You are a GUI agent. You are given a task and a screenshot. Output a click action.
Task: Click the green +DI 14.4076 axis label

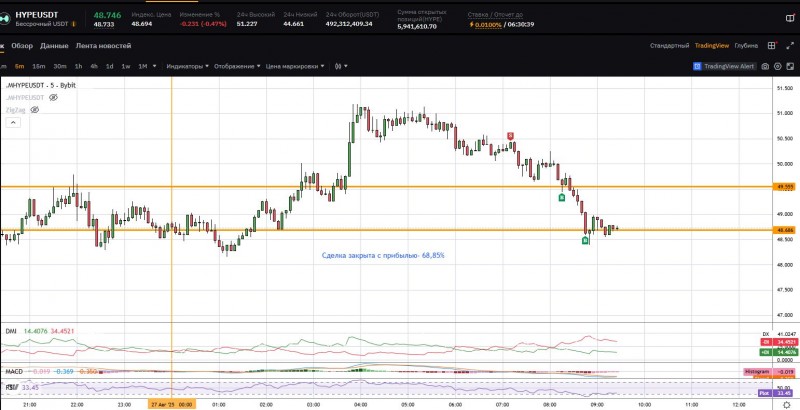pos(778,352)
